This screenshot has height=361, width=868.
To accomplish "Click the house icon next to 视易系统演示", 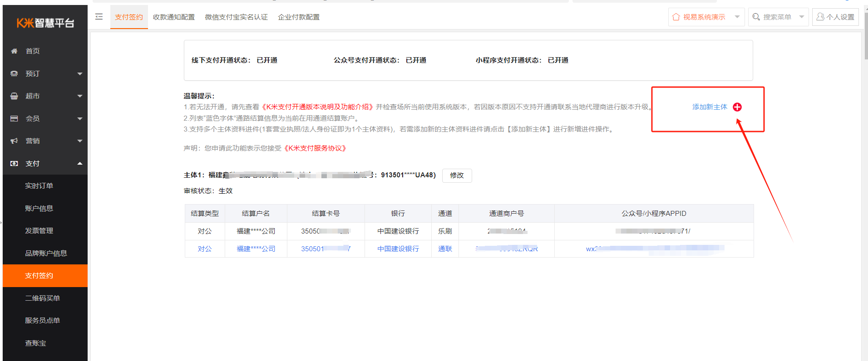I will click(x=676, y=17).
